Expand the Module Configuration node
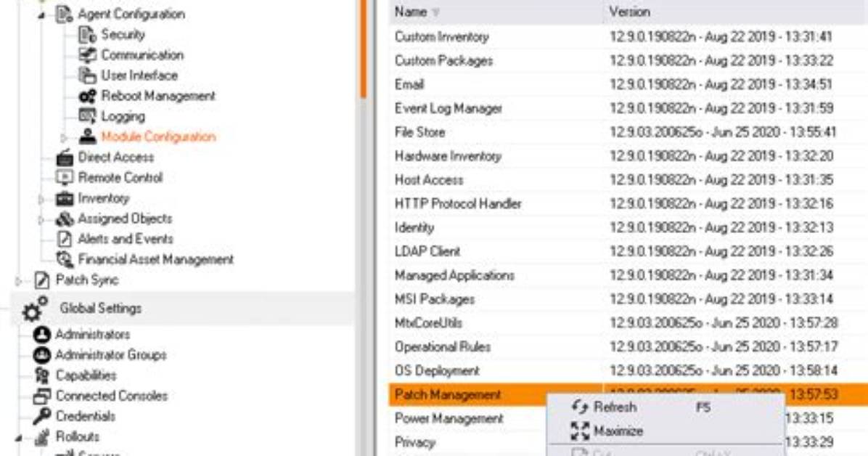 tap(64, 137)
